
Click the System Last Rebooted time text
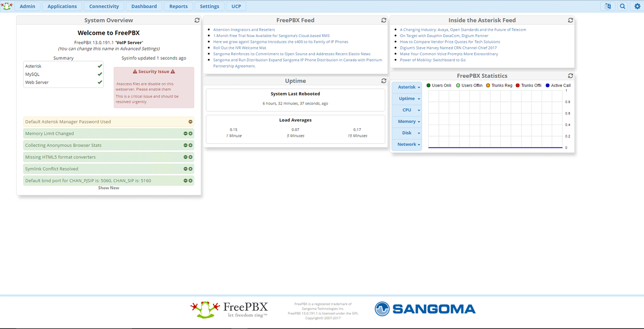click(295, 103)
